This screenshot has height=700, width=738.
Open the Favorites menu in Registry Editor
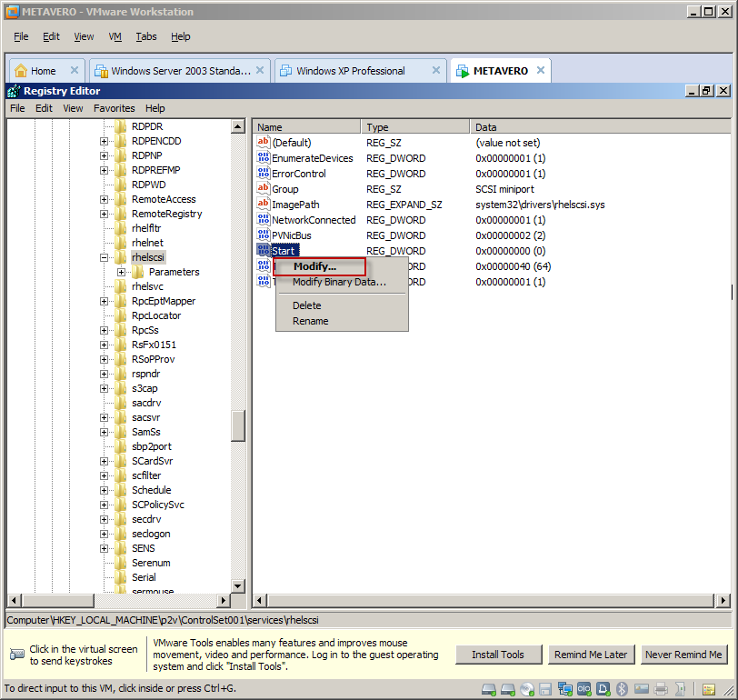(114, 108)
